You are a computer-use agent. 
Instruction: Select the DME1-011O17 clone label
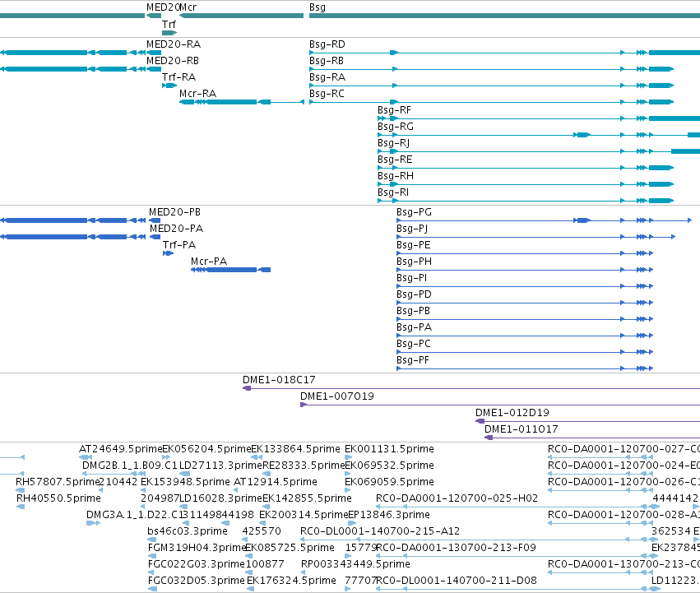tap(521, 429)
